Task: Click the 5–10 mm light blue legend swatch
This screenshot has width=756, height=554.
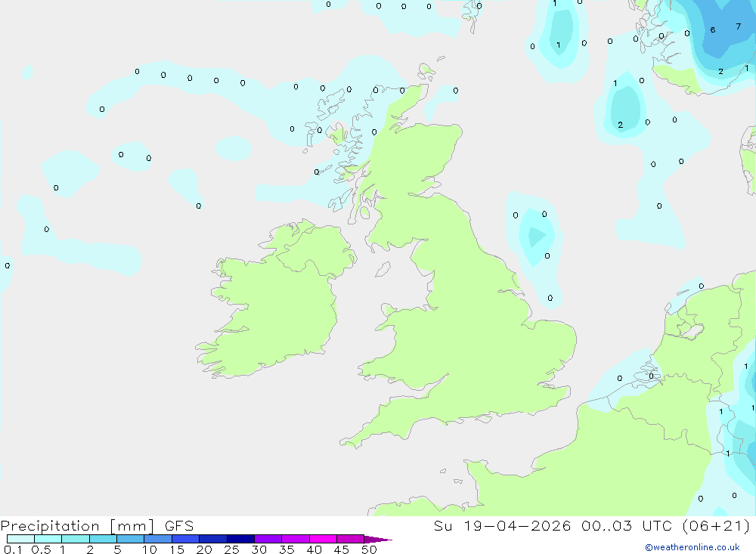Action: tap(131, 539)
